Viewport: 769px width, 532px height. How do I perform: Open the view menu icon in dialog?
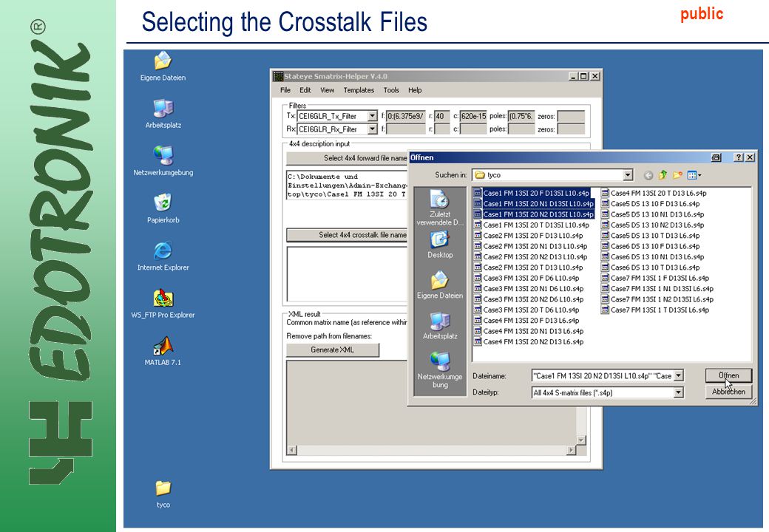tap(694, 175)
